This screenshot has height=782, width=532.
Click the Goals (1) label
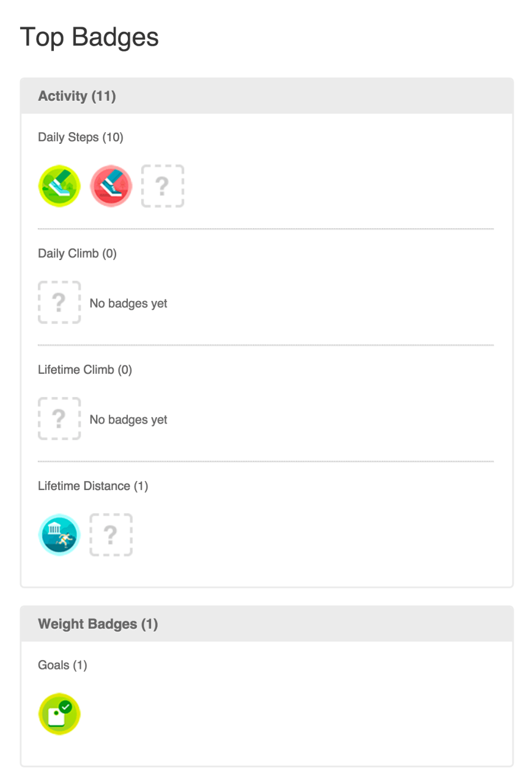coord(62,665)
